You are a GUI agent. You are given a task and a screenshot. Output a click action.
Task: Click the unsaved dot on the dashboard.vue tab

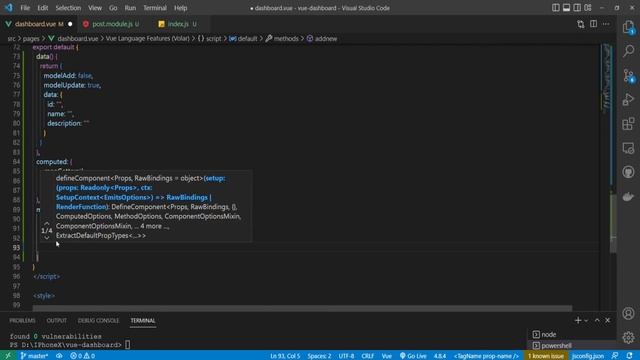tap(70, 24)
